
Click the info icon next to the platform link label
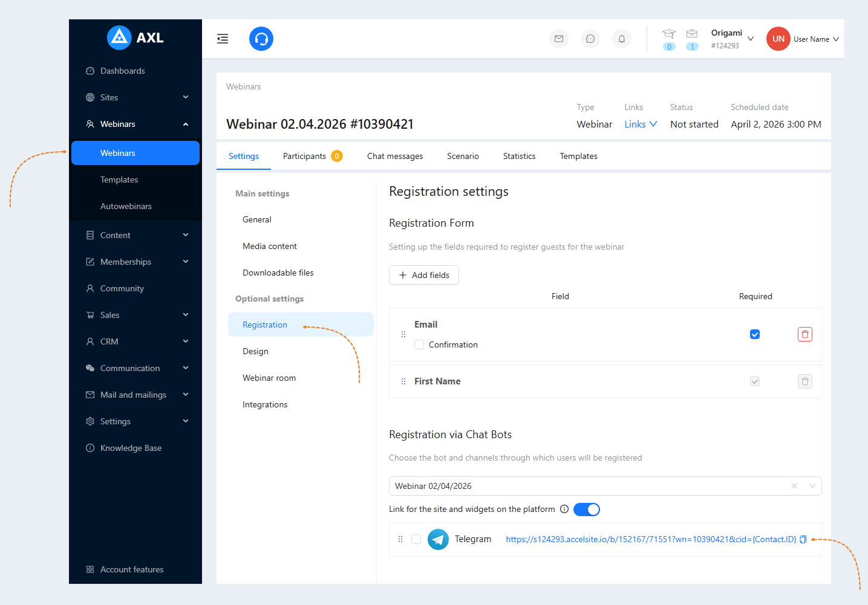564,509
